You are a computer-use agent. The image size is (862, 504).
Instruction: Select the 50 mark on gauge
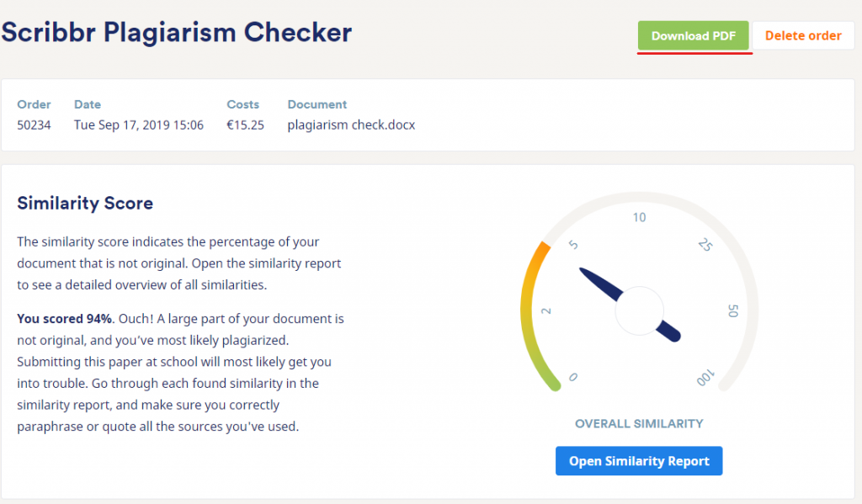click(733, 310)
